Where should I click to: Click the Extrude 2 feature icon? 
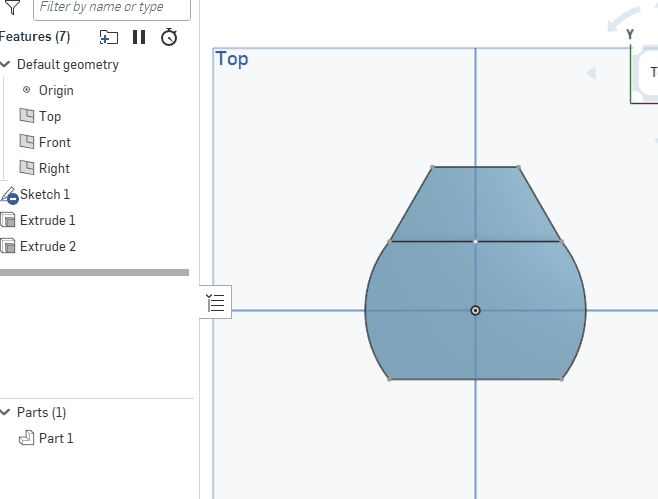pos(8,246)
